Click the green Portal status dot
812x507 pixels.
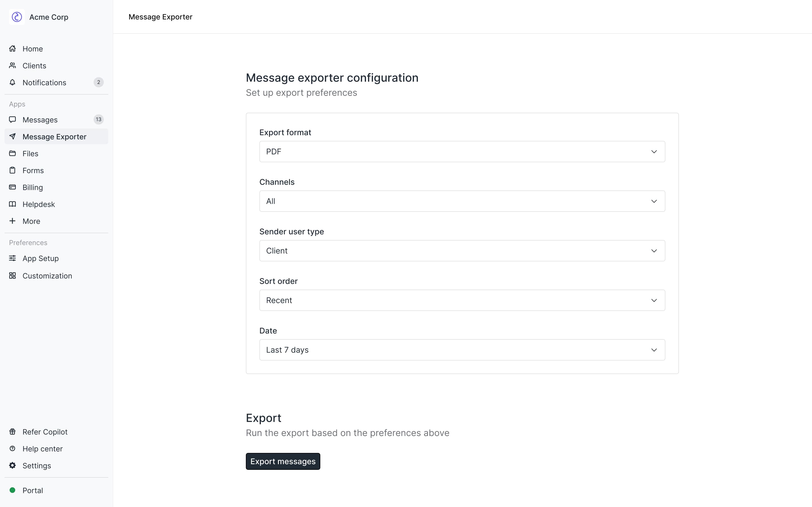12,490
